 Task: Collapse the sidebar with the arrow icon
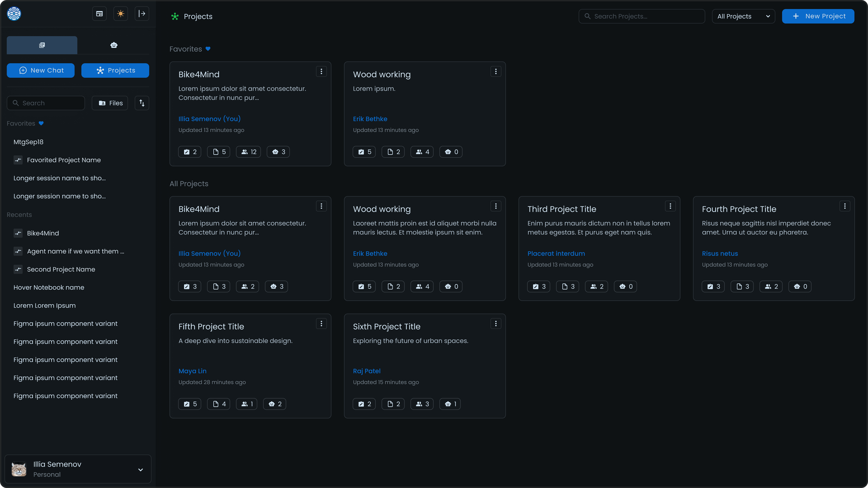pos(142,14)
